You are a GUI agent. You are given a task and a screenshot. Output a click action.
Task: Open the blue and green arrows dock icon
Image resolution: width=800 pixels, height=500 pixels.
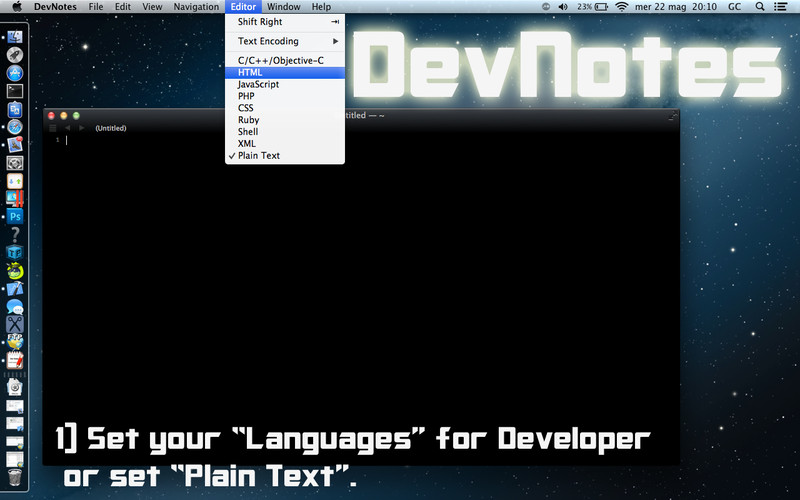click(15, 181)
